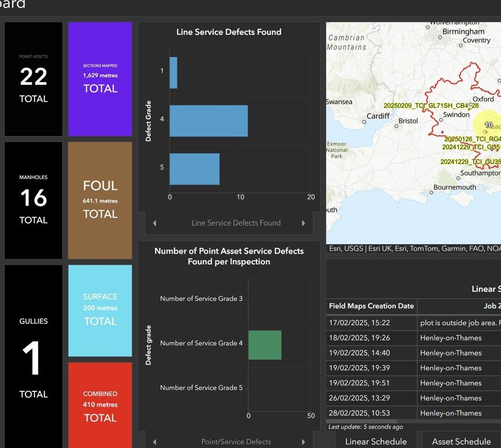This screenshot has height=448, width=501.
Task: Select the Defect Grade 1 blue bar
Action: click(x=173, y=72)
